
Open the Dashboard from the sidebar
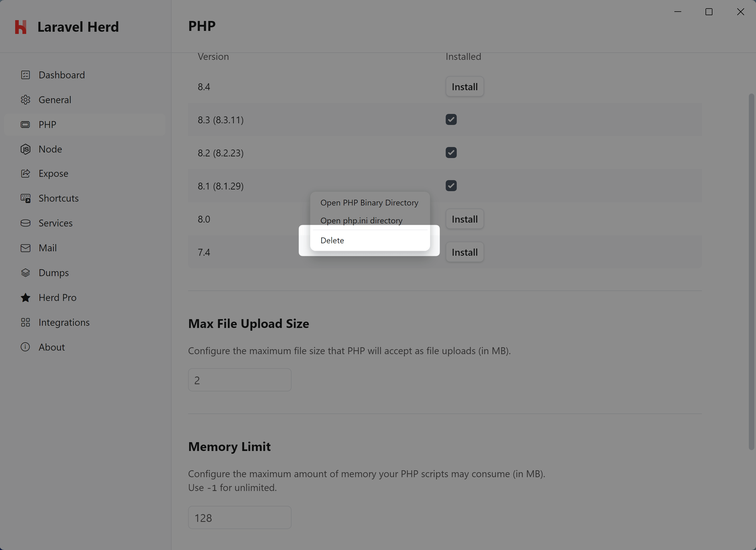click(x=26, y=75)
